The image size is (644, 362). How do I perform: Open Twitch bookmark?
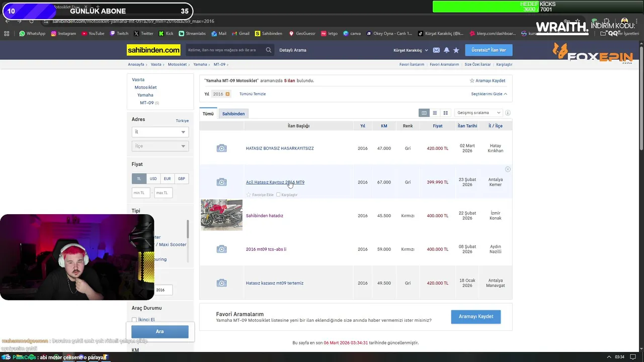click(x=119, y=34)
